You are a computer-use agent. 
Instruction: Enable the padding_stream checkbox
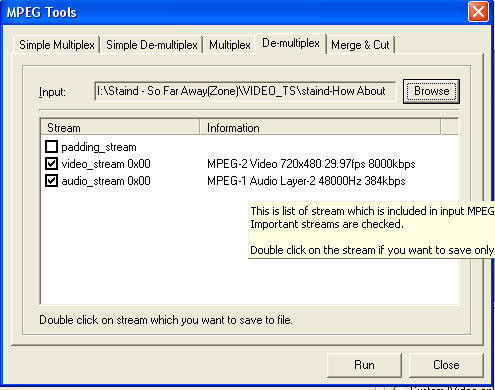pos(51,147)
